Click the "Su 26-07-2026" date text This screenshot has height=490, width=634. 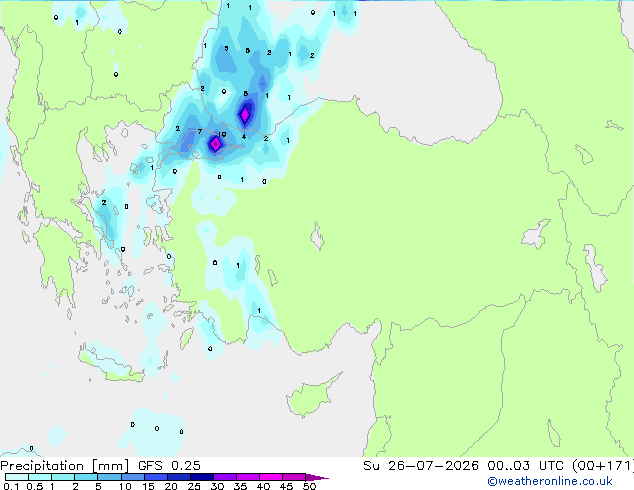click(421, 466)
